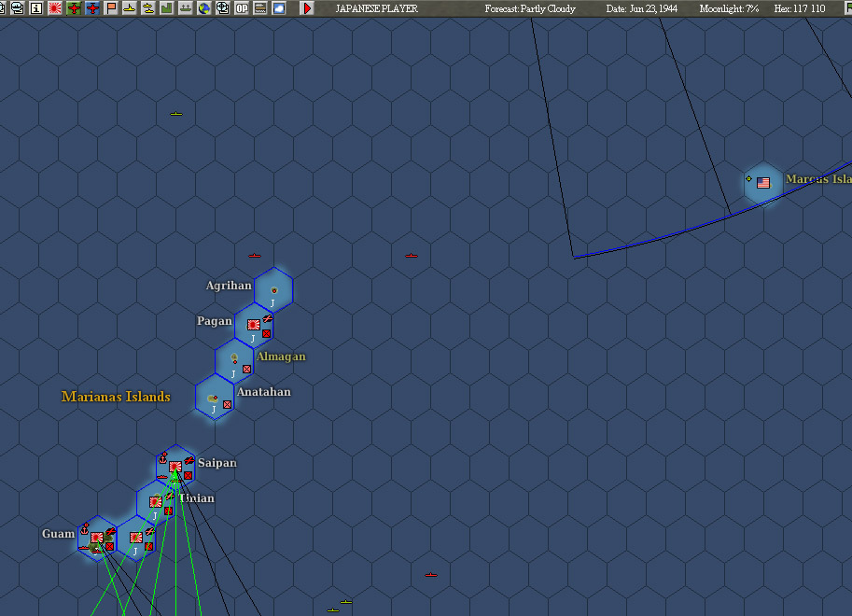The width and height of the screenshot is (852, 616).
Task: Select the red land unit box at Anatahan
Action: pyautogui.click(x=227, y=404)
